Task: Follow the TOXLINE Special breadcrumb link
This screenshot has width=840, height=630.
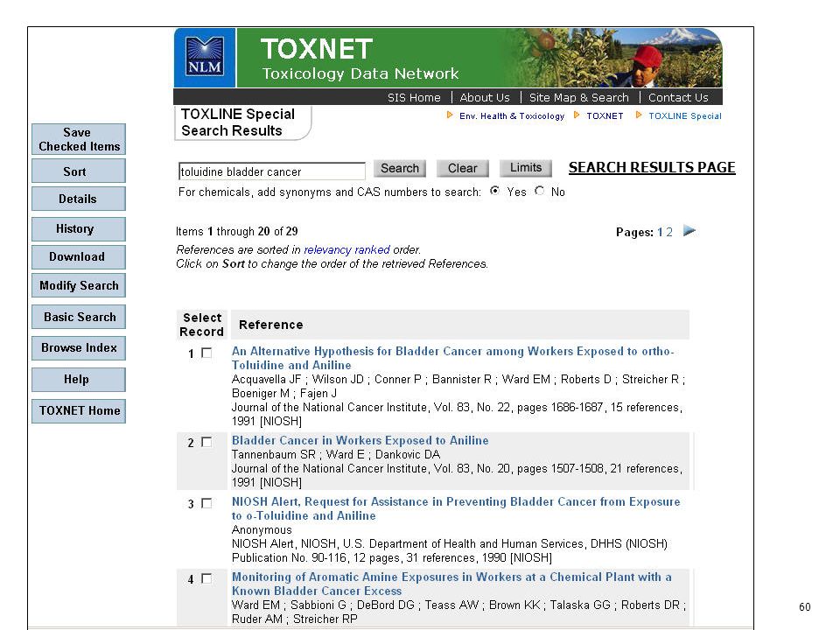Action: point(684,115)
